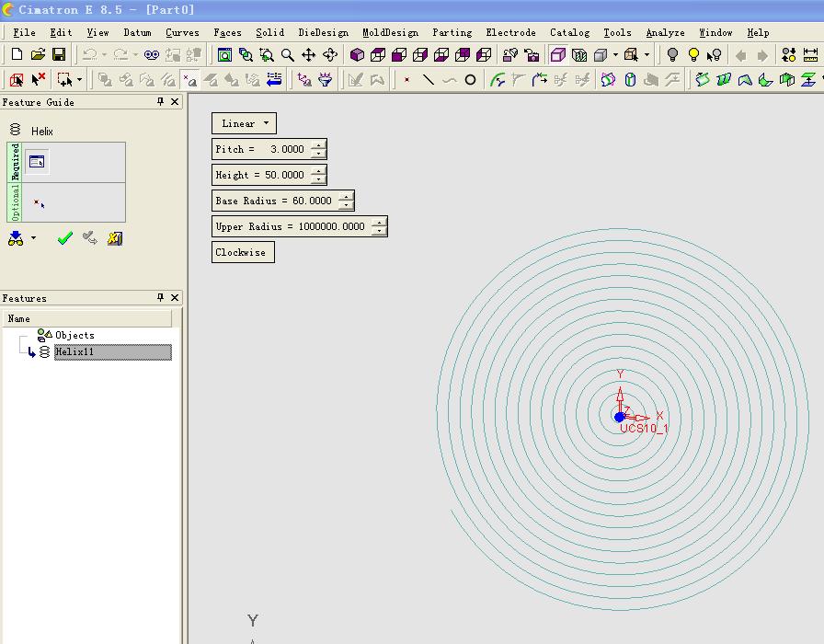824x644 pixels.
Task: Increase the Pitch value with up arrow
Action: coord(318,144)
